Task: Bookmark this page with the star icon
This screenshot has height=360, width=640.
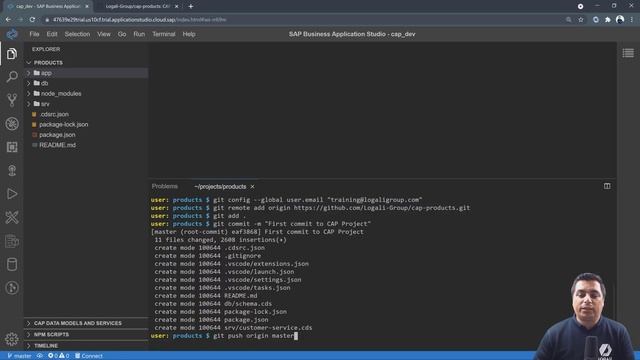Action: coord(580,20)
